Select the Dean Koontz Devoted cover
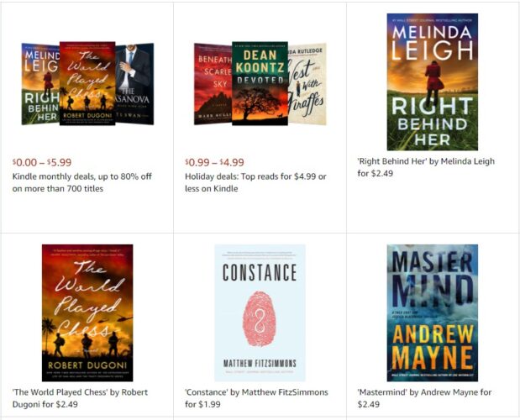Image resolution: width=520 pixels, height=420 pixels. click(260, 83)
